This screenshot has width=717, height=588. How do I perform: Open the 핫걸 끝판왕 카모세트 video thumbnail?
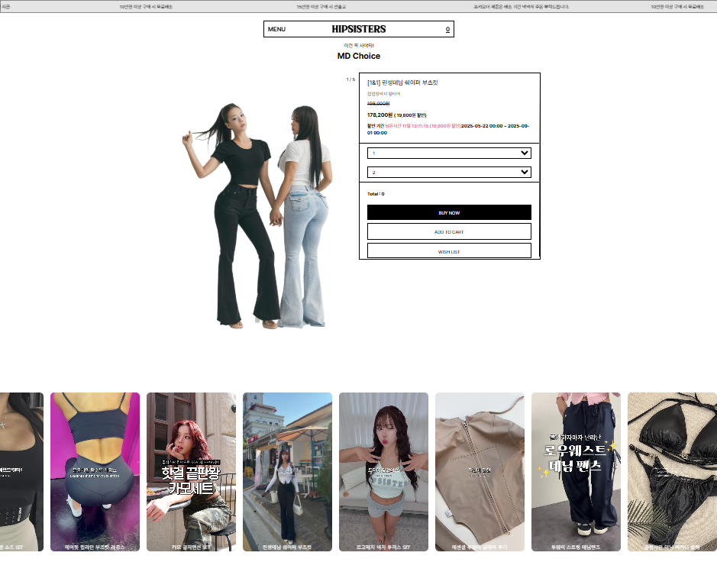pos(191,471)
